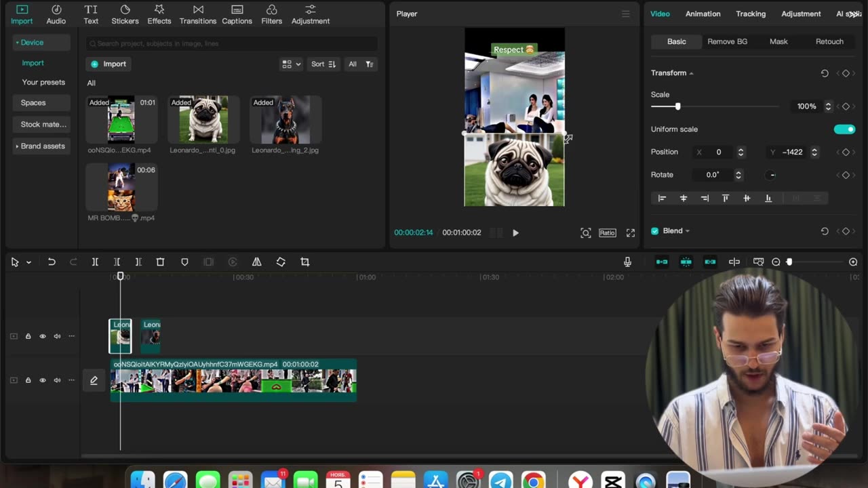This screenshot has height=488, width=868.
Task: Align clip to bottom edge
Action: (x=768, y=198)
